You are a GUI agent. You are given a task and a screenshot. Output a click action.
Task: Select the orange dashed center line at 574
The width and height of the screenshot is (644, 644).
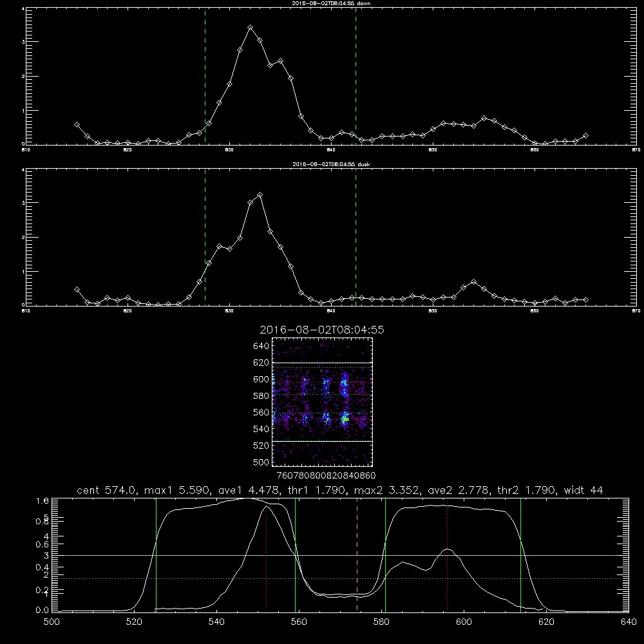pos(357,554)
